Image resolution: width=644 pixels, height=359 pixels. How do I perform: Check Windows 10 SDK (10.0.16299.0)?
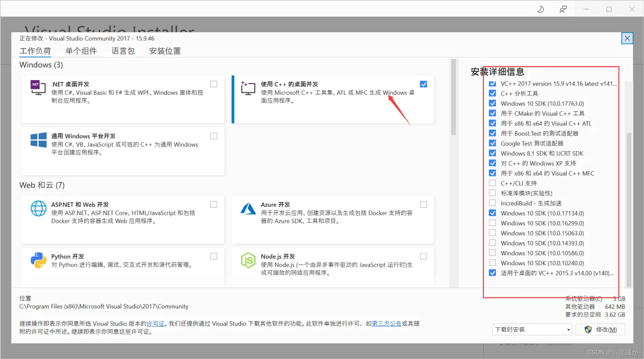(493, 223)
